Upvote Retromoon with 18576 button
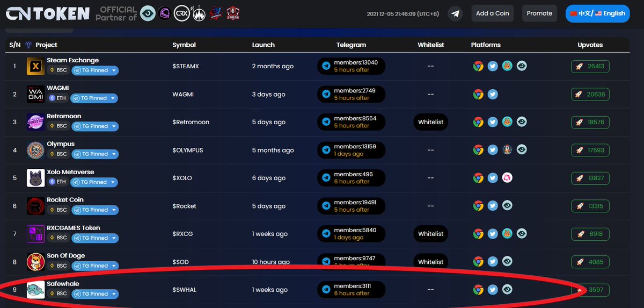 click(x=590, y=123)
